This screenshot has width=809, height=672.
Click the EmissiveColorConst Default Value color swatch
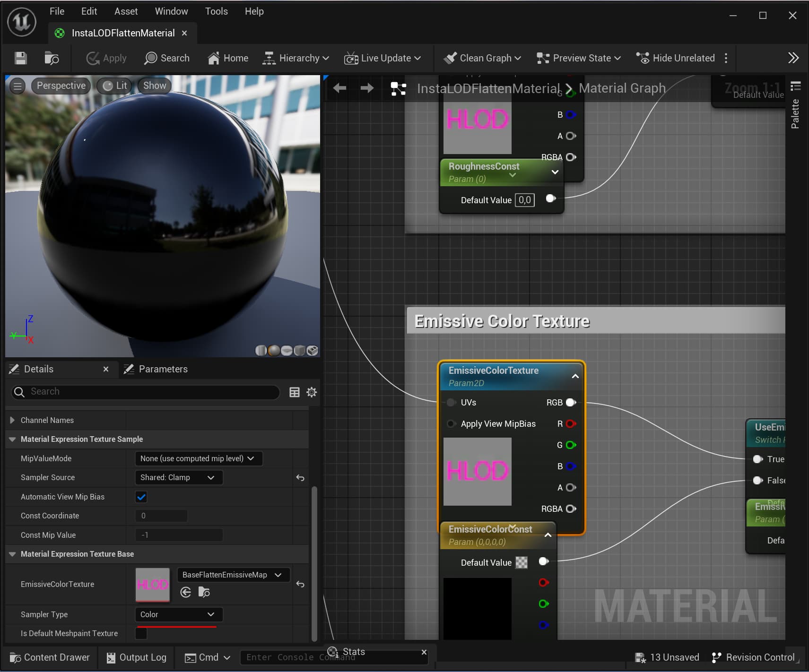click(521, 562)
